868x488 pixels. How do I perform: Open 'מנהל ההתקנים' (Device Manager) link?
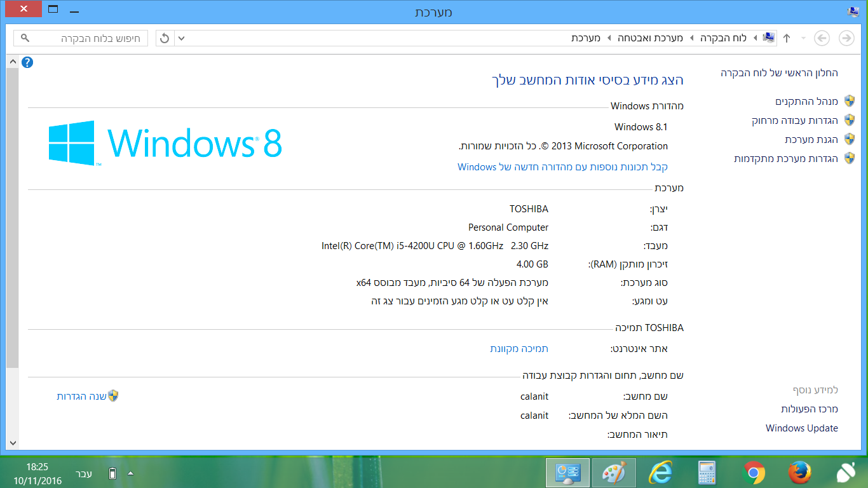pyautogui.click(x=806, y=101)
